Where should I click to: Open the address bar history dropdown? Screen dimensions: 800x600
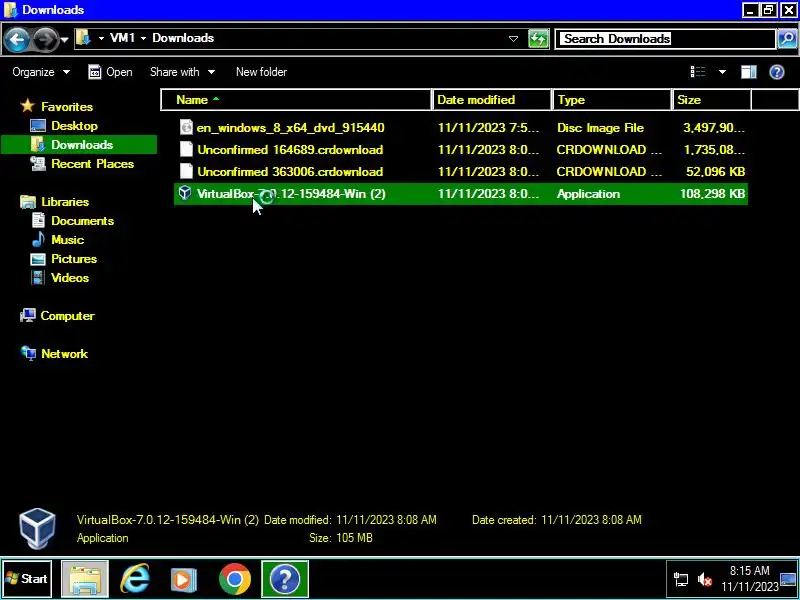point(513,39)
